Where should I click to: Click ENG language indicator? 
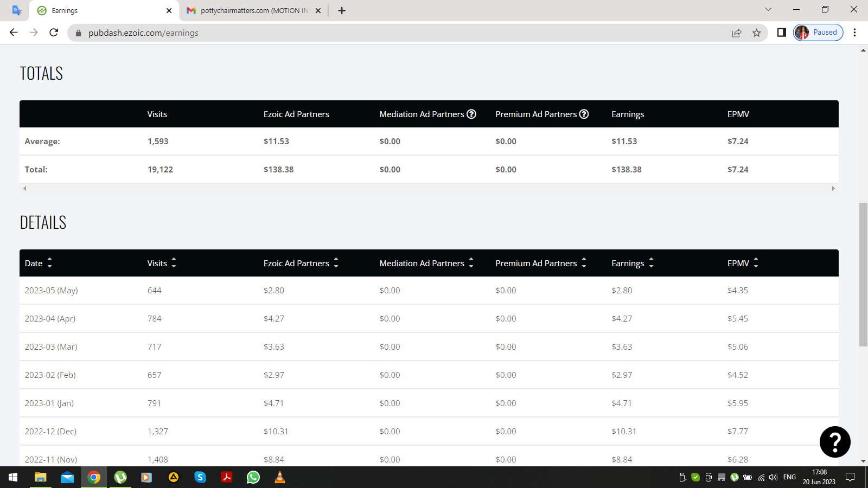(x=789, y=477)
